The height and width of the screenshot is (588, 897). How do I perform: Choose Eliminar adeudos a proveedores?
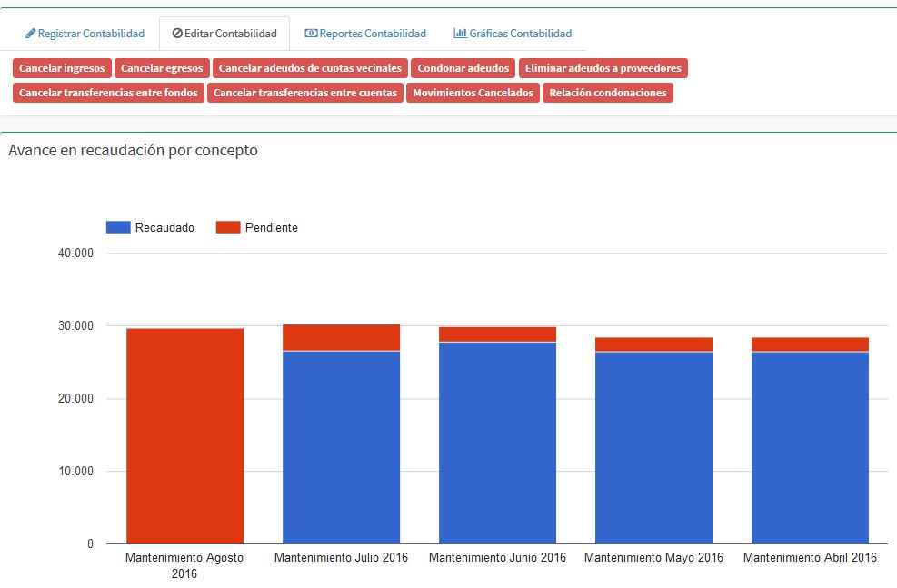click(x=603, y=68)
